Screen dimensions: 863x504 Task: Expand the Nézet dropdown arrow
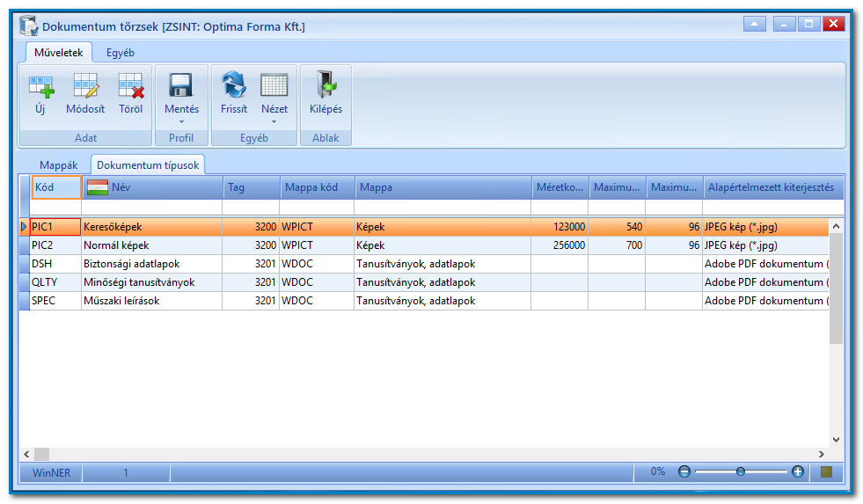click(274, 122)
